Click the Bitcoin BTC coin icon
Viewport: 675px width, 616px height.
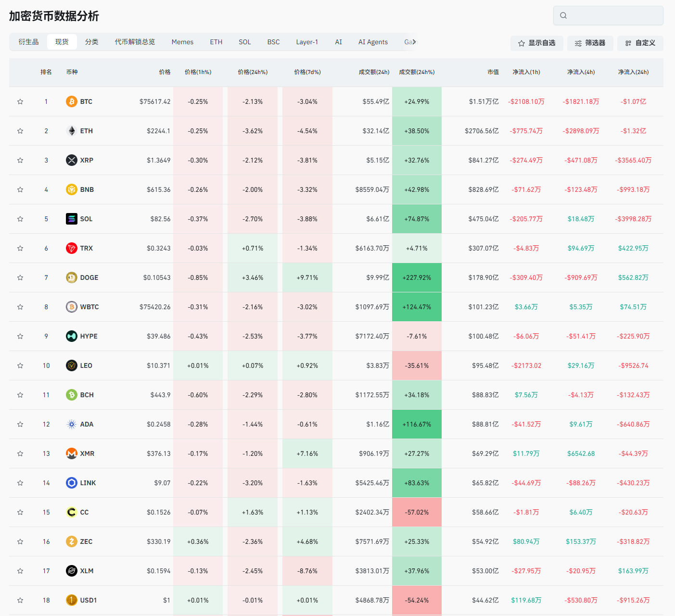[x=72, y=101]
